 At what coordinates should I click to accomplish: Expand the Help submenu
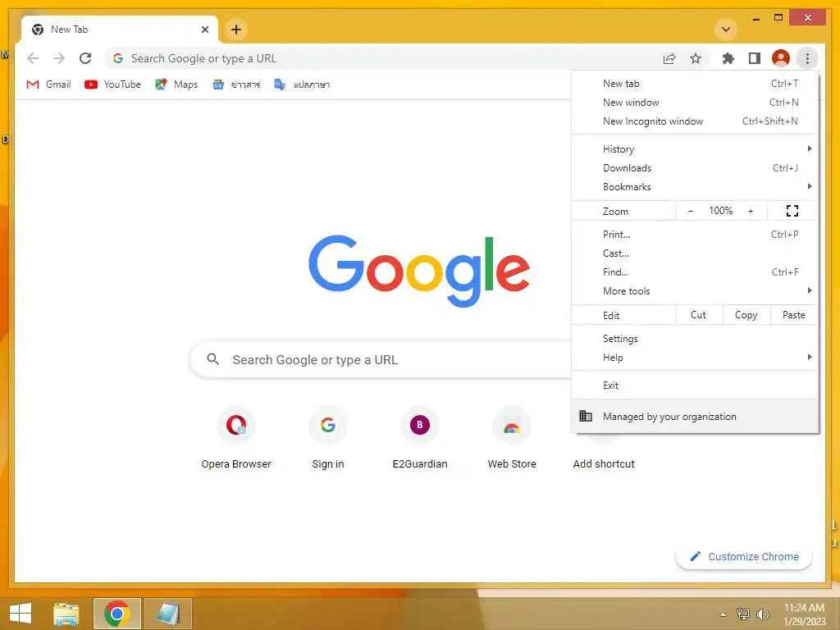point(695,358)
